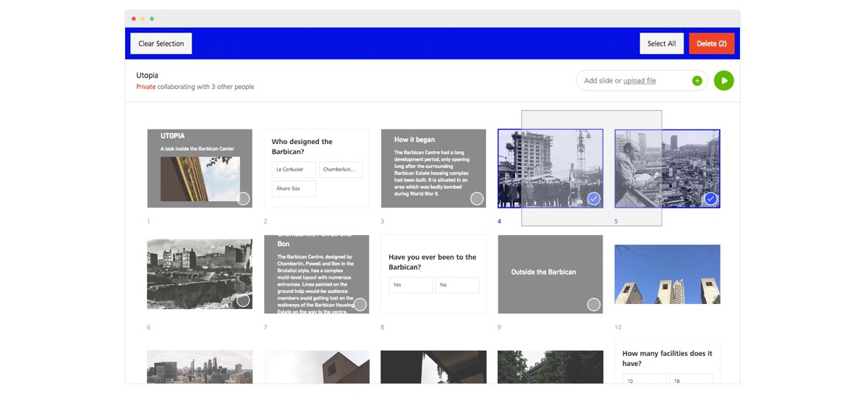Focus the Add slide input field
This screenshot has height=398, width=868.
point(642,81)
